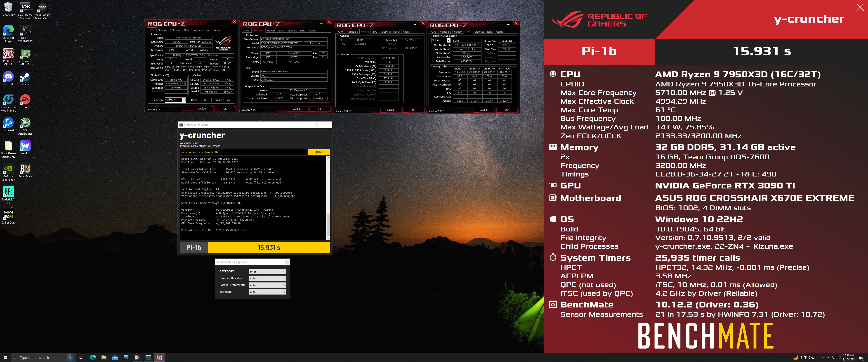
Task: Click the yellow 15.931 s result bar
Action: click(269, 248)
